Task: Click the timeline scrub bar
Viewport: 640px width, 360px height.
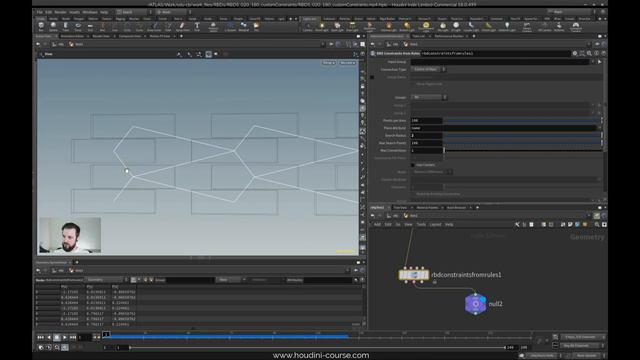Action: (318, 336)
